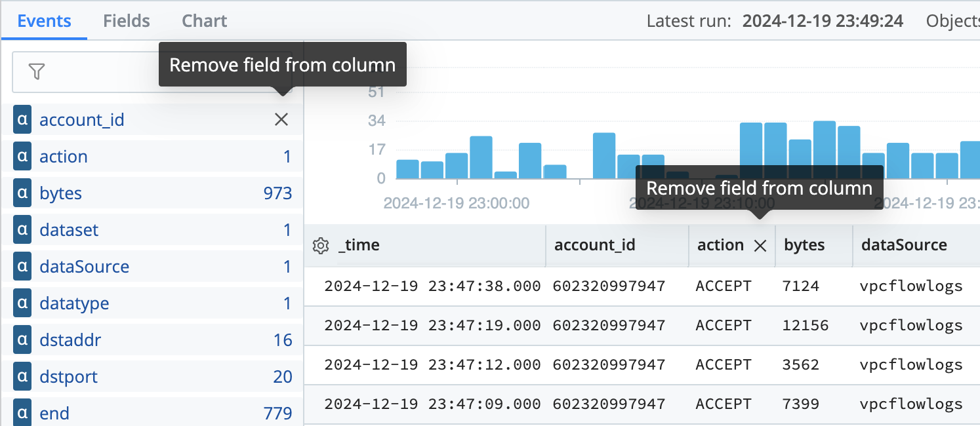Click account 602320997947 in 23:47:12 row
980x426 pixels.
(x=609, y=364)
